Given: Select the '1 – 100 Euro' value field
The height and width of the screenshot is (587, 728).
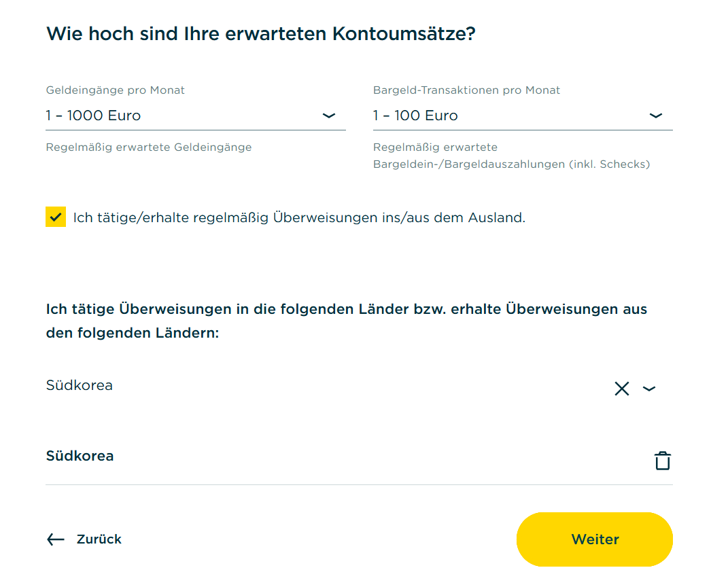Looking at the screenshot, I should (x=523, y=115).
